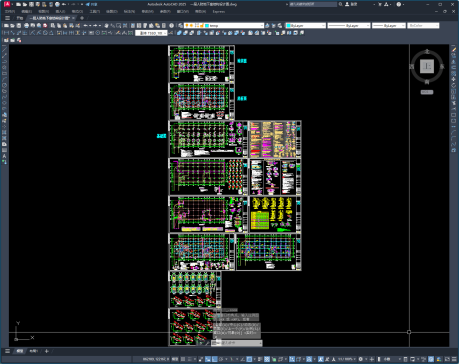Click Undo arrow in Quick Access toolbar

[64, 4]
